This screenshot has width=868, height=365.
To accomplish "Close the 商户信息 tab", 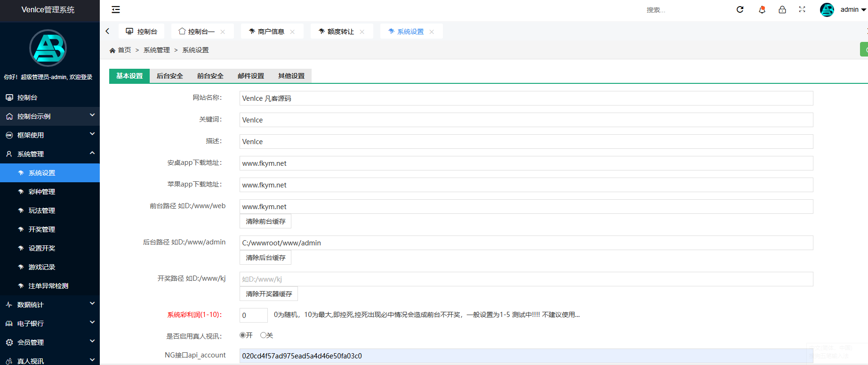I will (x=292, y=32).
